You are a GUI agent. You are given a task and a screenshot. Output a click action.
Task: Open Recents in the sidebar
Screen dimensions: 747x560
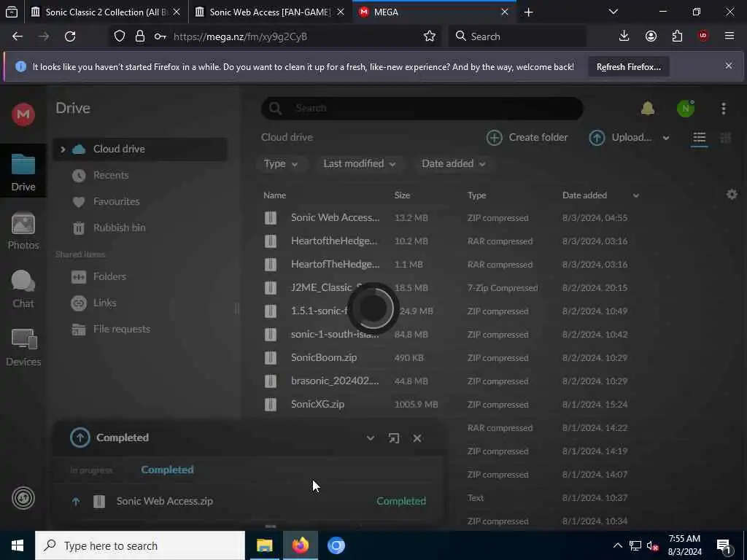point(111,175)
